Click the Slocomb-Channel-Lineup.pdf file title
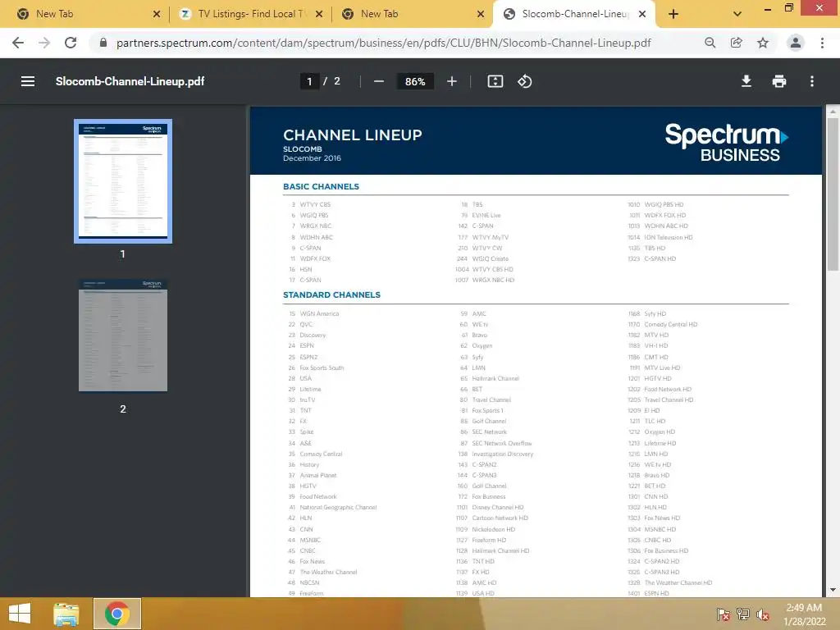 (x=130, y=81)
